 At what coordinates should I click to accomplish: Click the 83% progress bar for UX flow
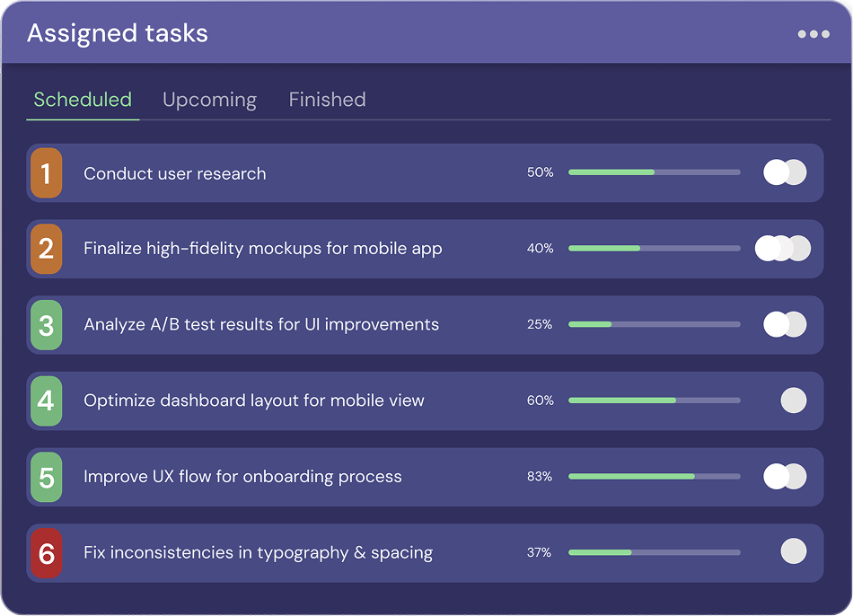(x=655, y=477)
